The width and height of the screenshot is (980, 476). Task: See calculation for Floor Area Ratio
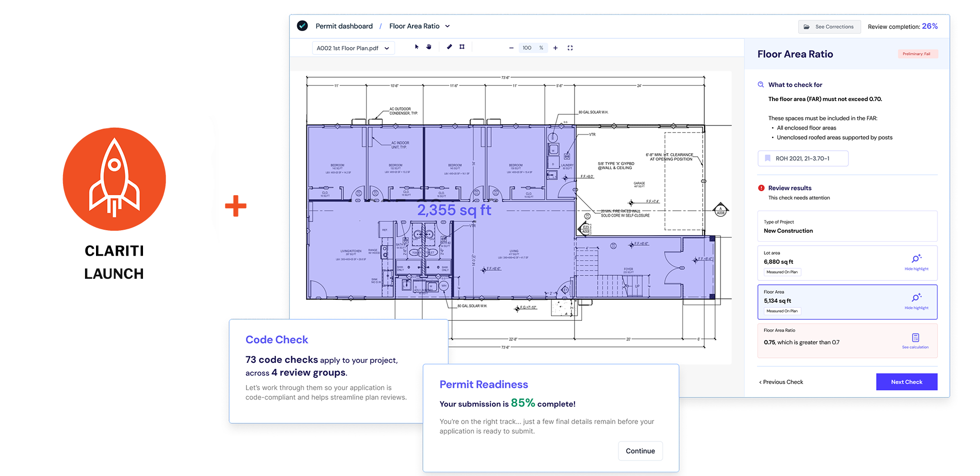(x=915, y=341)
